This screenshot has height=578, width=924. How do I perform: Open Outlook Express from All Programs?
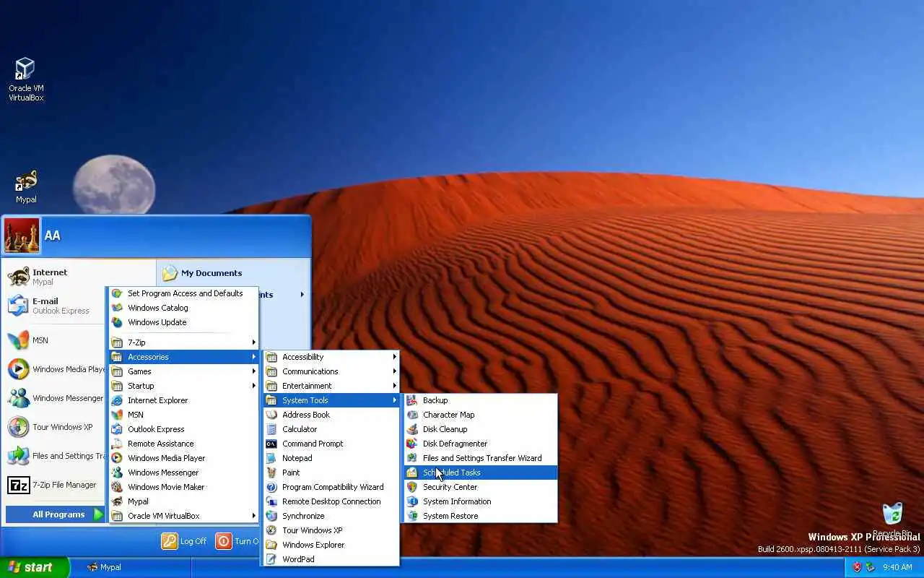183,429
